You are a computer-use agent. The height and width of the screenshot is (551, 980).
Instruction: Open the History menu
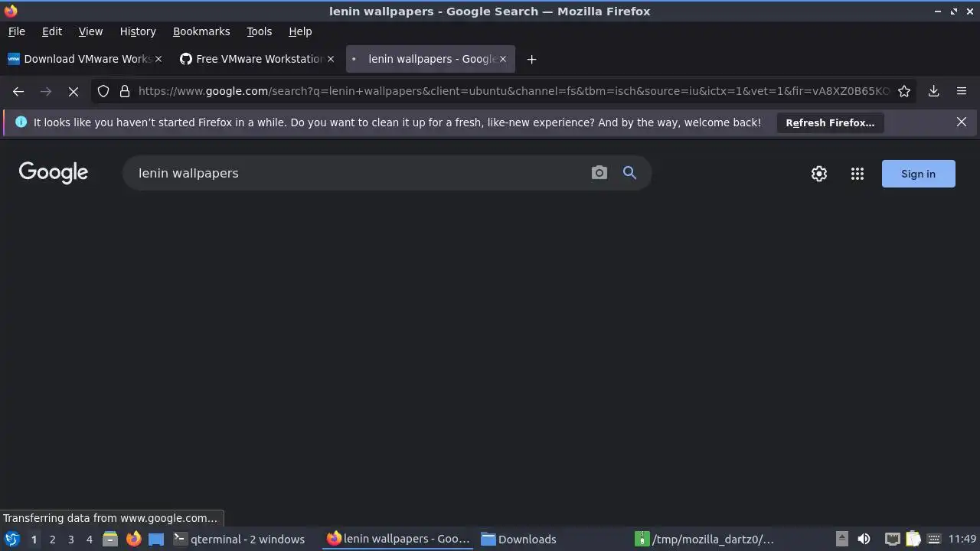(x=138, y=31)
